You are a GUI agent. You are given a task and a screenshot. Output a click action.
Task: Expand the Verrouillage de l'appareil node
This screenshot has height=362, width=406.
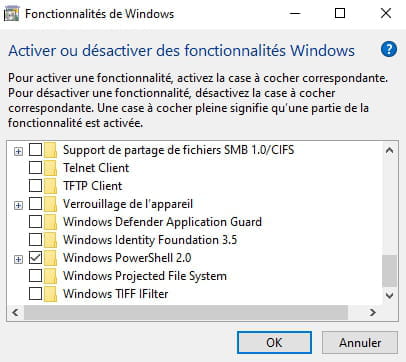18,205
